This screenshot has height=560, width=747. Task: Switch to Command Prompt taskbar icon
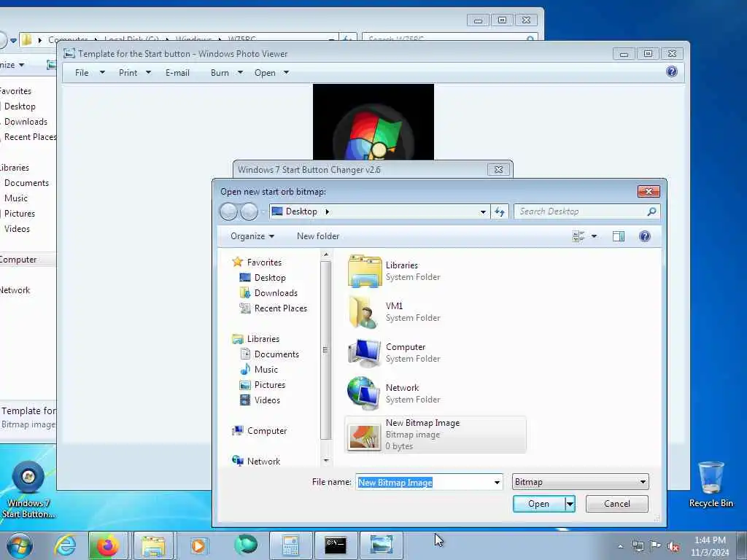tap(336, 545)
